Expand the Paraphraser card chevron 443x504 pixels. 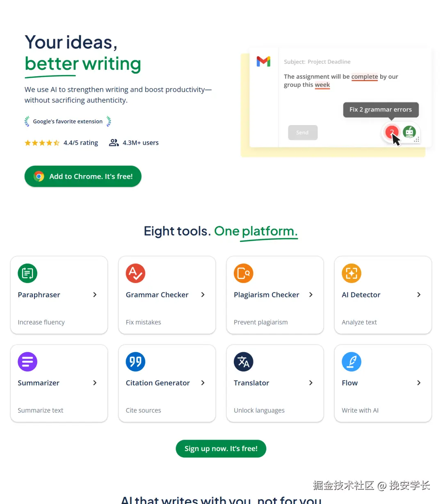tap(95, 295)
